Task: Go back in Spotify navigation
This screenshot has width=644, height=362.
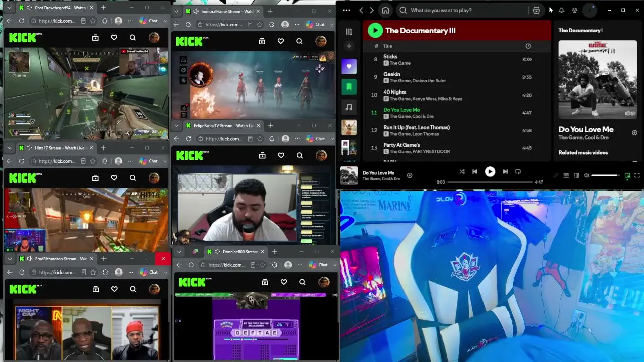Action: pyautogui.click(x=361, y=10)
